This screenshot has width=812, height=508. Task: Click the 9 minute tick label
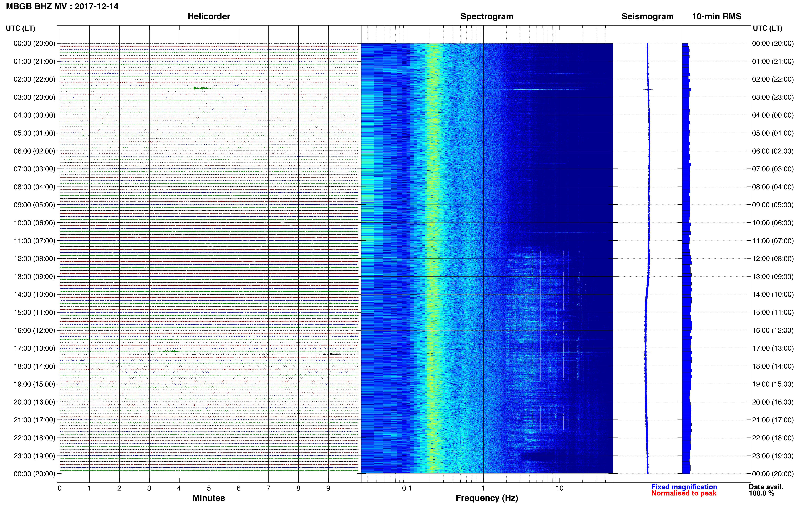328,488
